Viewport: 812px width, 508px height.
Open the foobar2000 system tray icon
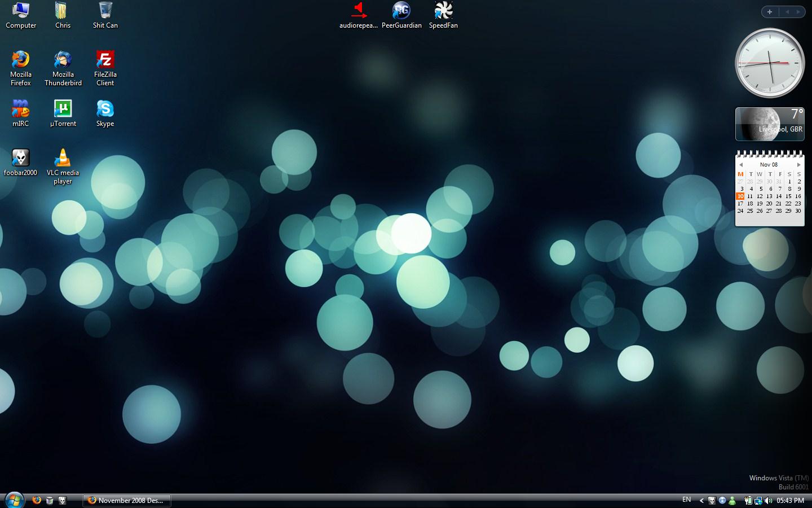[712, 501]
